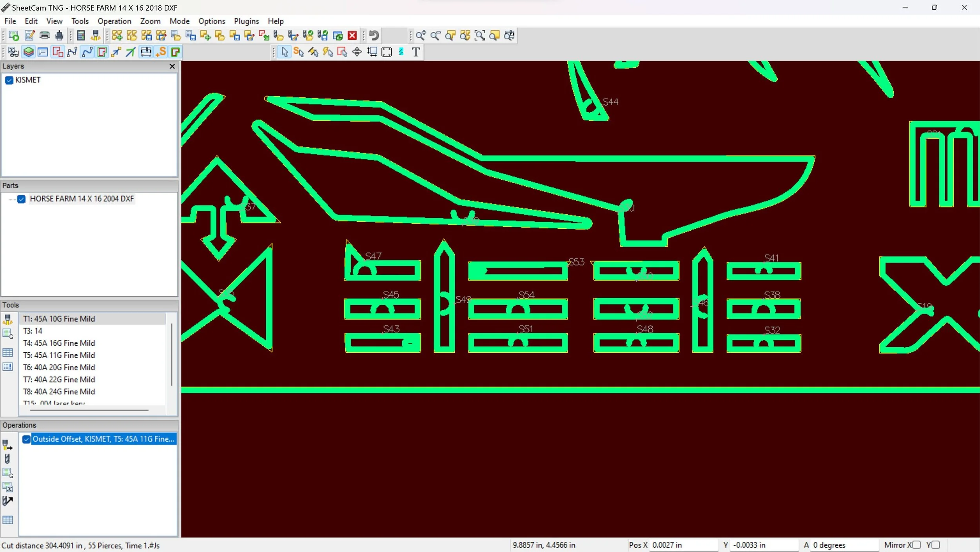Click the new plasma cut operation icon
Screen dimensions: 980x552
(7, 445)
